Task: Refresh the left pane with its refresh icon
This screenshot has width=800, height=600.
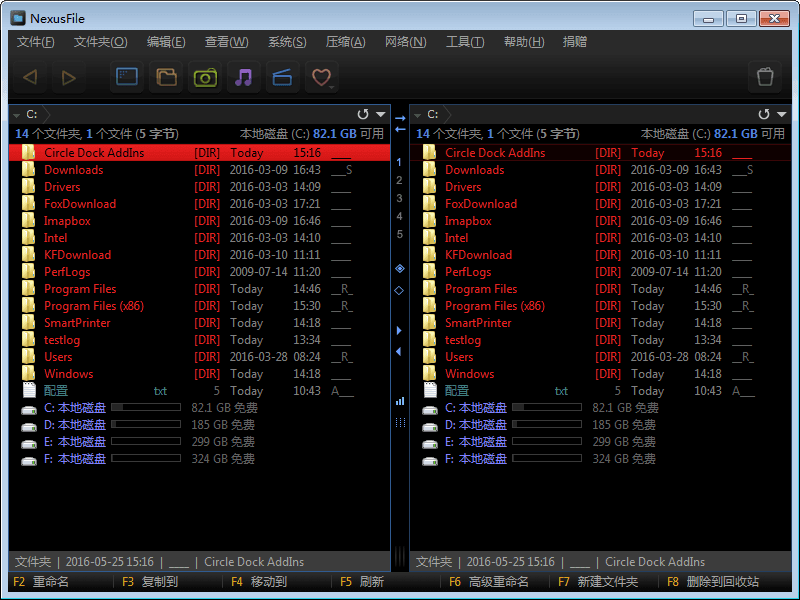Action: [361, 114]
